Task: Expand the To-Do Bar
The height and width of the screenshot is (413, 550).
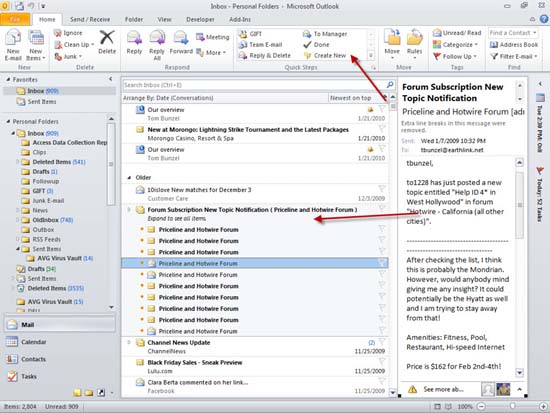Action: click(x=540, y=84)
